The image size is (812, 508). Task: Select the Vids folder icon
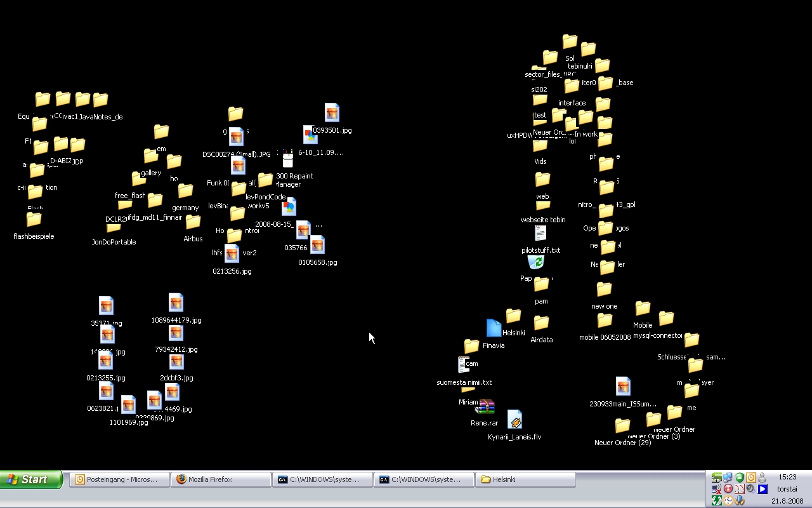[x=540, y=145]
